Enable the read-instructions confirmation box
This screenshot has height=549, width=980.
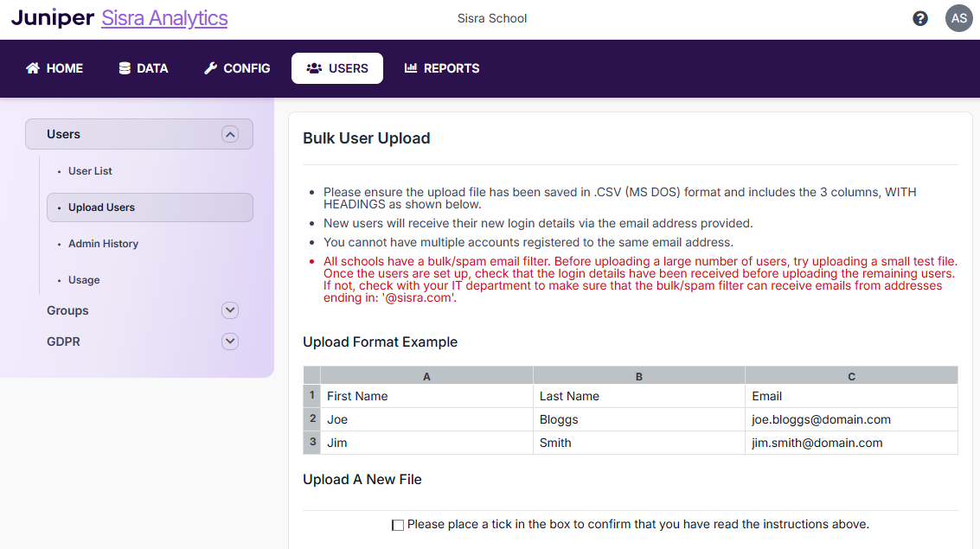coord(398,525)
